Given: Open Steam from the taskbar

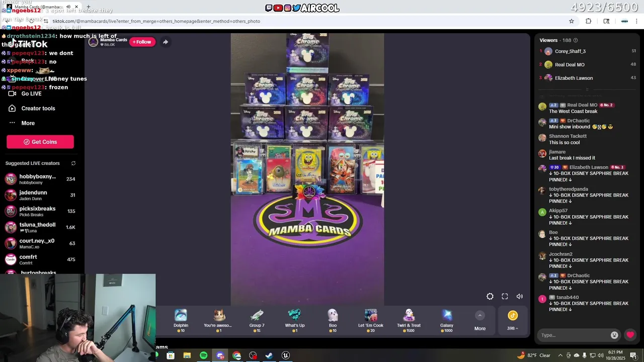Looking at the screenshot, I should (x=269, y=355).
